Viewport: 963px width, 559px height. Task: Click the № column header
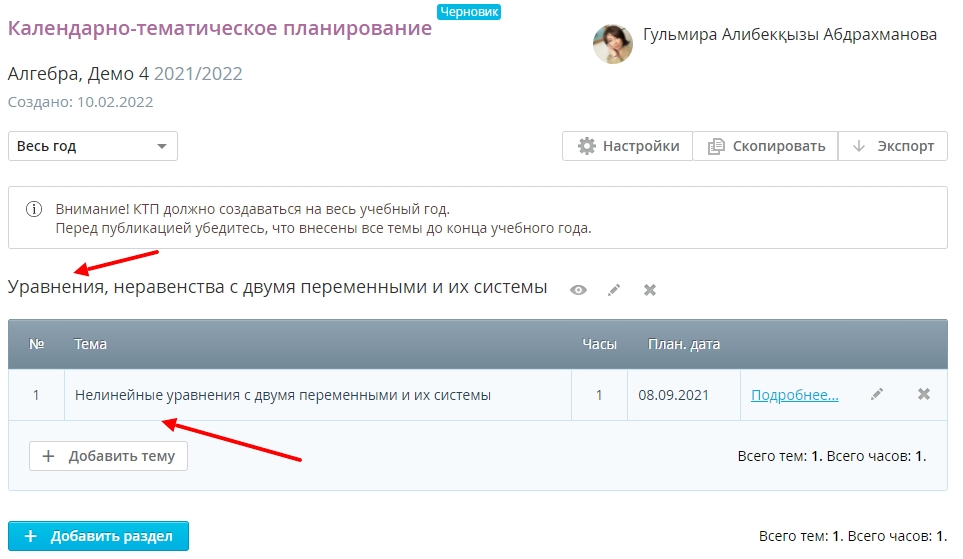[36, 344]
